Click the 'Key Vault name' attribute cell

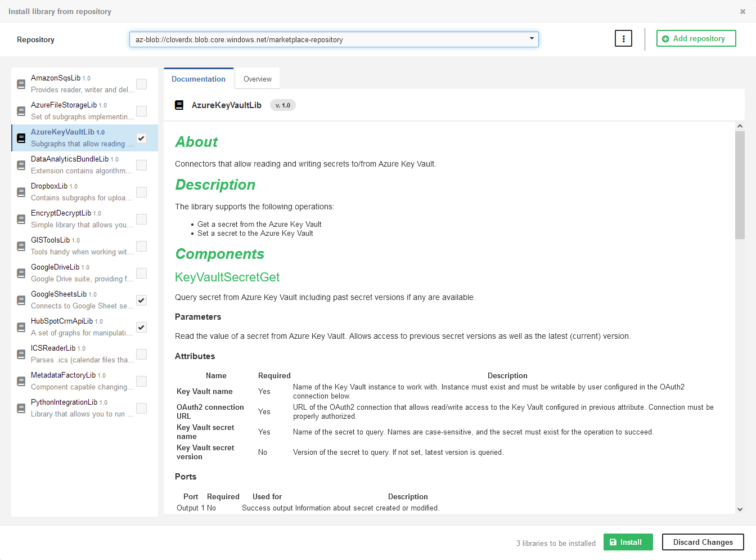click(205, 391)
